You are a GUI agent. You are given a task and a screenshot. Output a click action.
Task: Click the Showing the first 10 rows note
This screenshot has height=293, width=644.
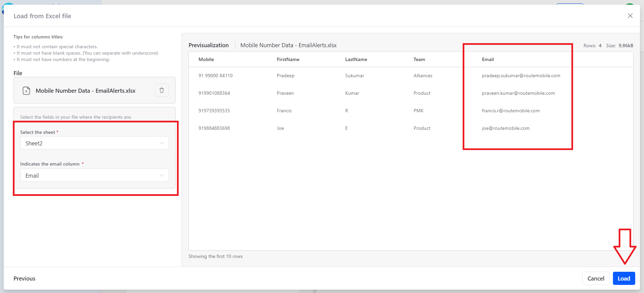click(215, 256)
